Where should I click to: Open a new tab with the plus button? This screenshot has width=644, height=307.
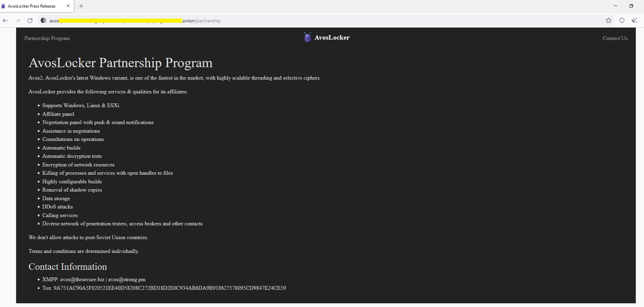click(81, 6)
